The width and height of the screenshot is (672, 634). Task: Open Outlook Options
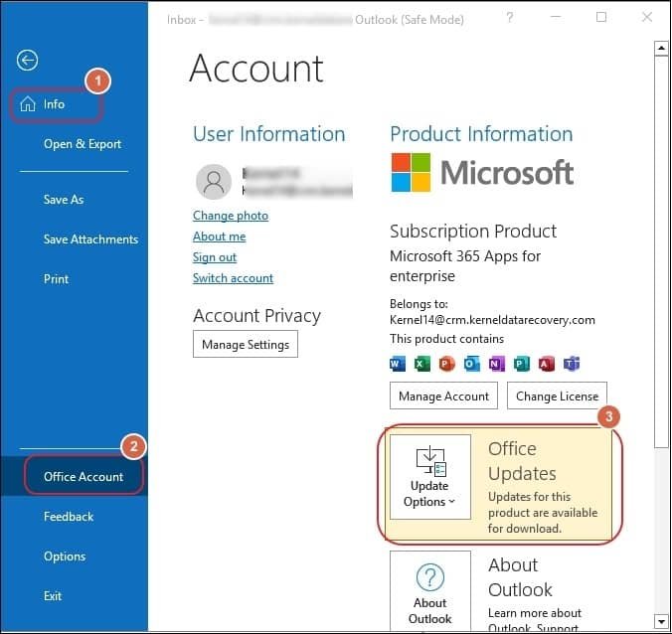click(x=65, y=556)
